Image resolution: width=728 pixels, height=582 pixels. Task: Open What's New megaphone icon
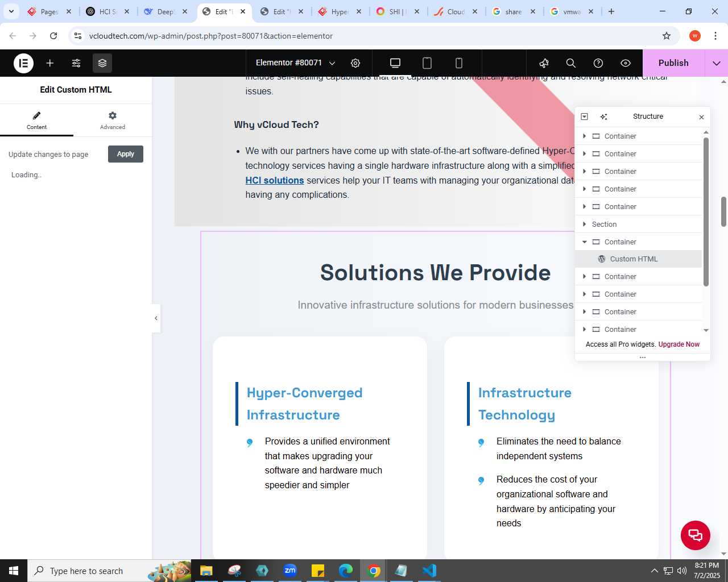pos(544,63)
